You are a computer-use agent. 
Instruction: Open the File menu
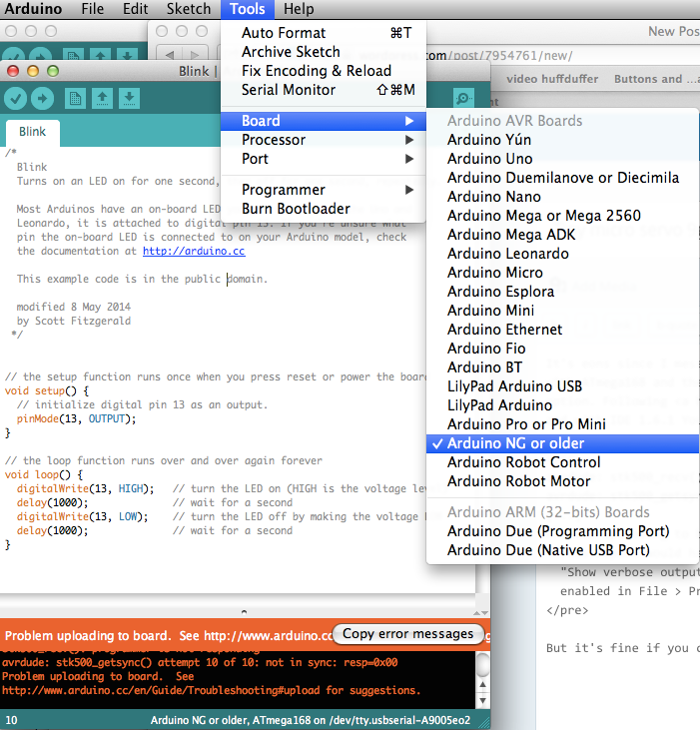92,9
